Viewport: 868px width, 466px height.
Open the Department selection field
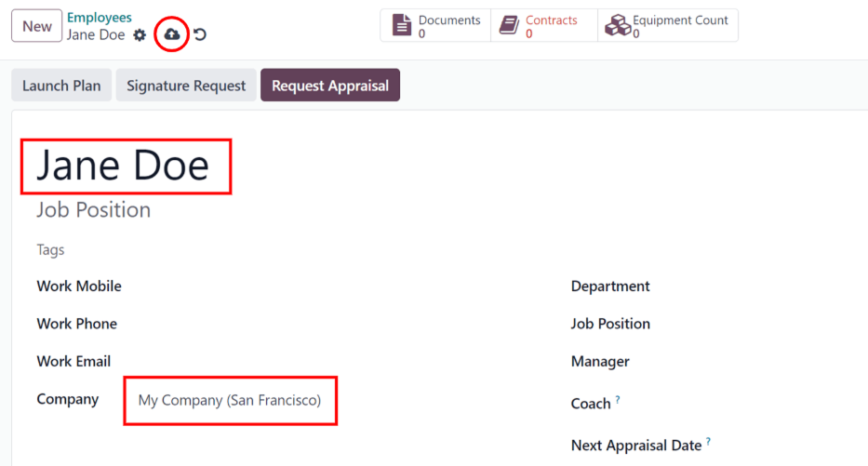[x=763, y=286]
